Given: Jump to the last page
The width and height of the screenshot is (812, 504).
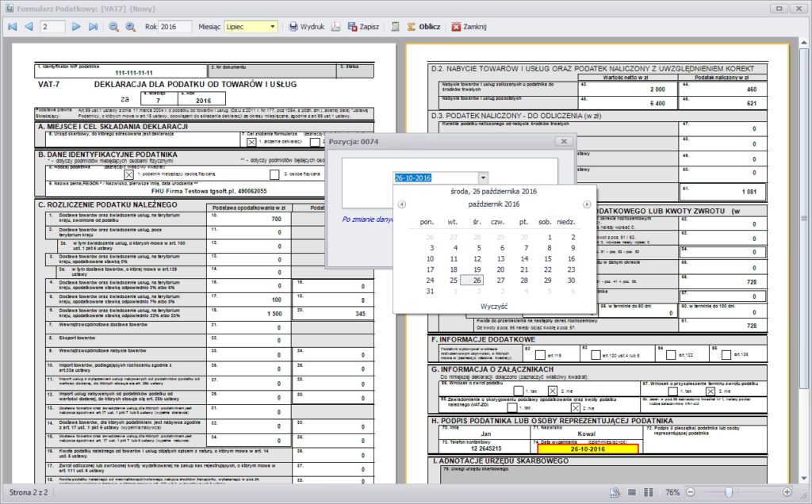Looking at the screenshot, I should coord(93,26).
